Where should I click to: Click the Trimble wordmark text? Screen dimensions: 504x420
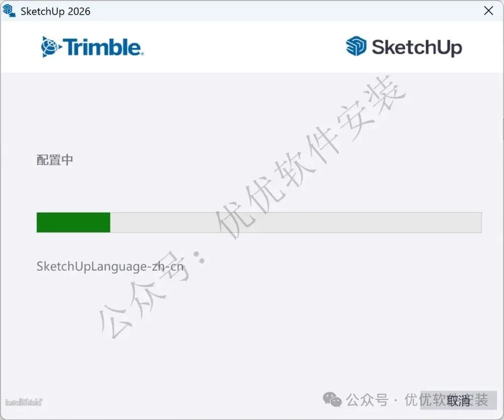pyautogui.click(x=103, y=47)
